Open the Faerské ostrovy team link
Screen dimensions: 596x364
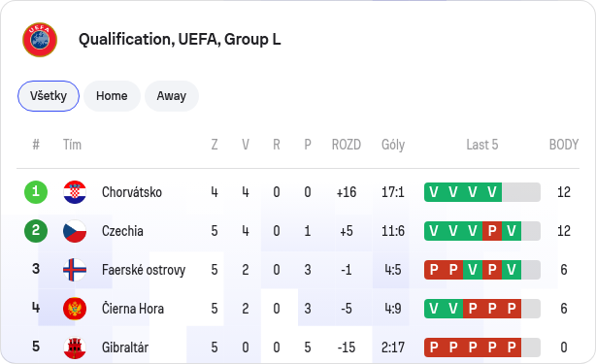point(144,270)
